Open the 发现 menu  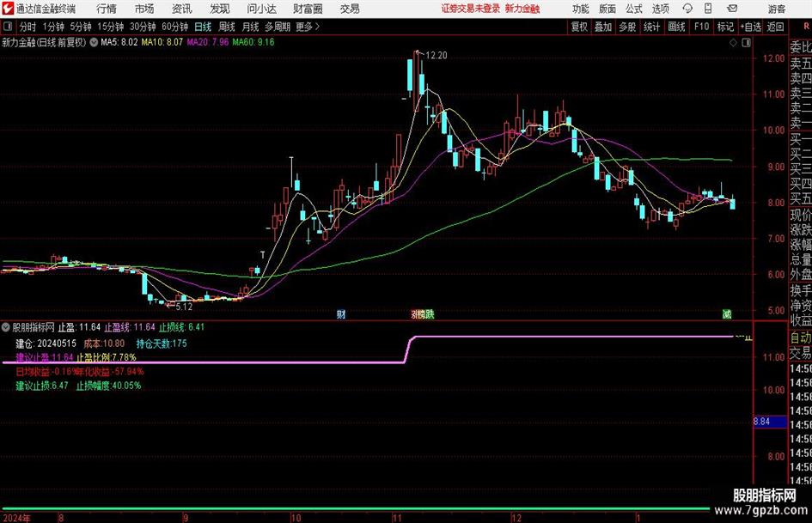click(220, 9)
